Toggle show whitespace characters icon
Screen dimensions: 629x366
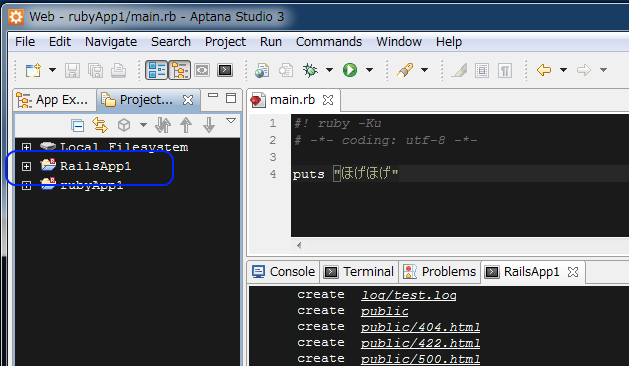[x=505, y=70]
